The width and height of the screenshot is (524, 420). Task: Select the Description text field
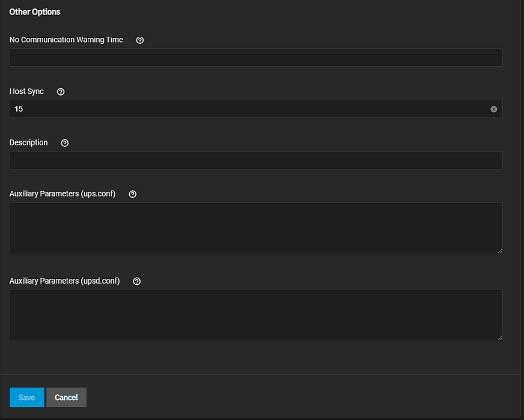(256, 160)
